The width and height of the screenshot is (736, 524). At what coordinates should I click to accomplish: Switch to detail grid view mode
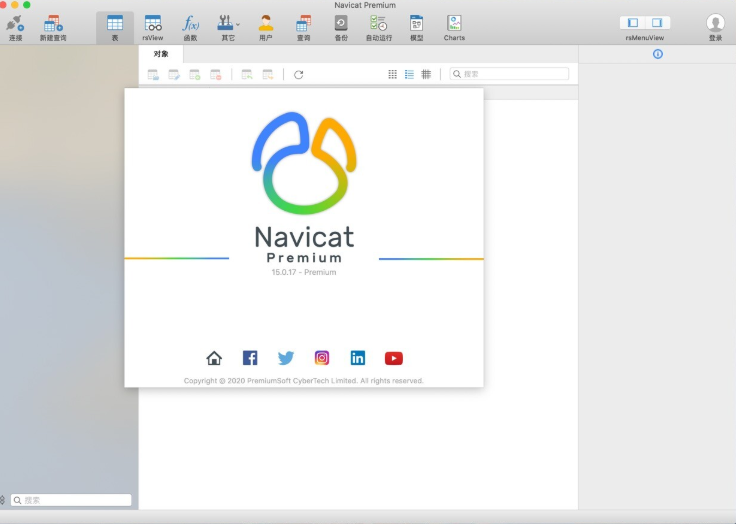coord(426,74)
